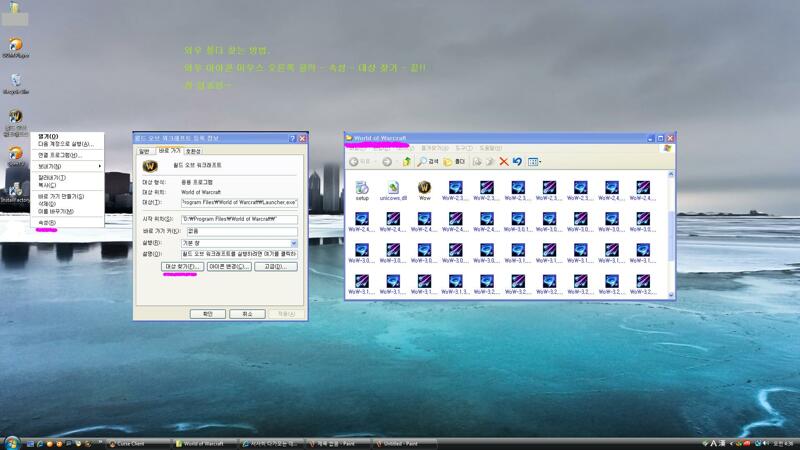The height and width of the screenshot is (450, 800).
Task: Open the Views dropdown in Explorer toolbar
Action: coord(534,162)
